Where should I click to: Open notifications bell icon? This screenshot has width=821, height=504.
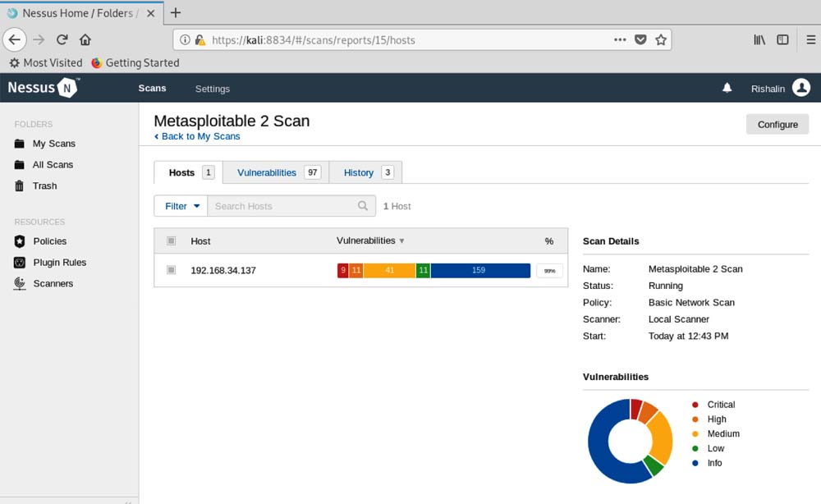tap(727, 88)
